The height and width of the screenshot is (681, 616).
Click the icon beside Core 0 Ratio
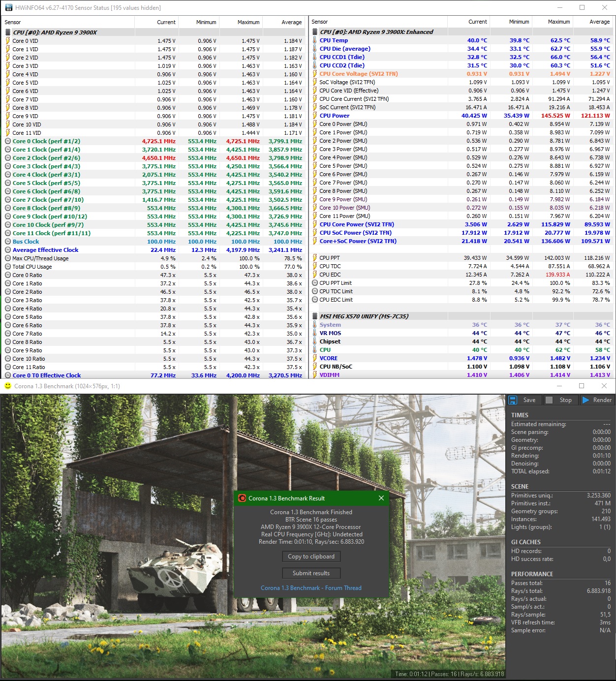click(8, 275)
